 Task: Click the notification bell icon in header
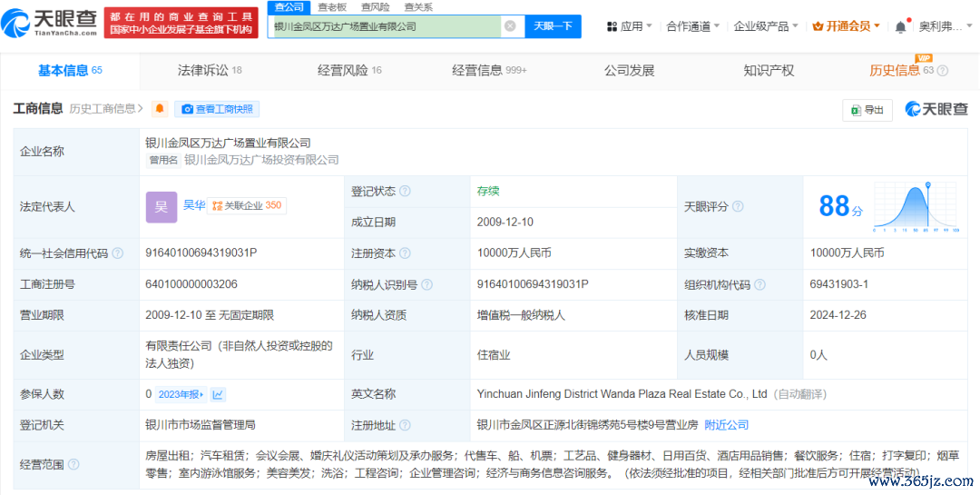click(901, 26)
